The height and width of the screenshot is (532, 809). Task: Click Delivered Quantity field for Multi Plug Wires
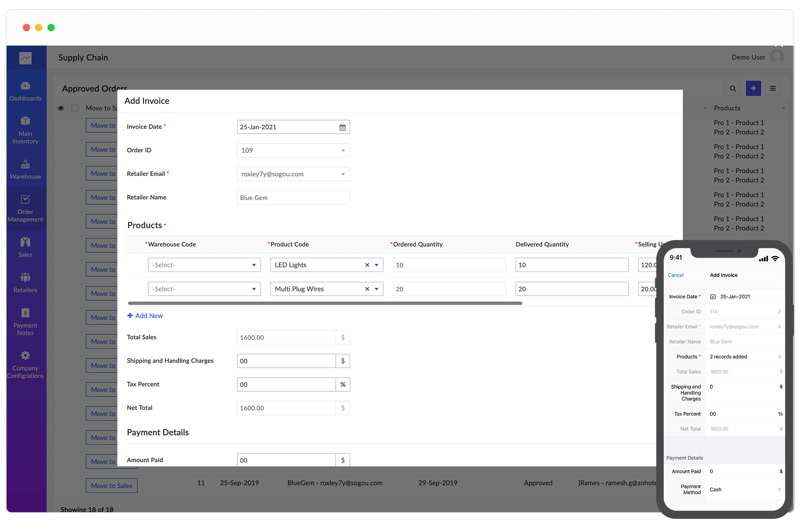click(572, 289)
